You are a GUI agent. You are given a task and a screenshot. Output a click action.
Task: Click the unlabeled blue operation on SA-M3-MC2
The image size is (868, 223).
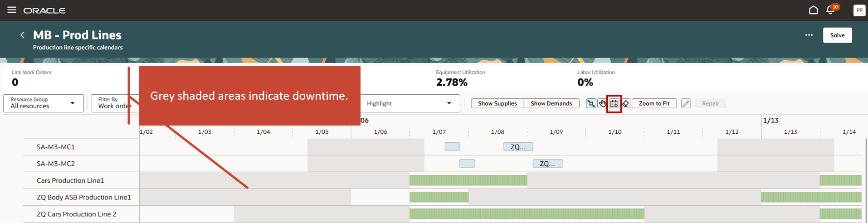tap(467, 164)
